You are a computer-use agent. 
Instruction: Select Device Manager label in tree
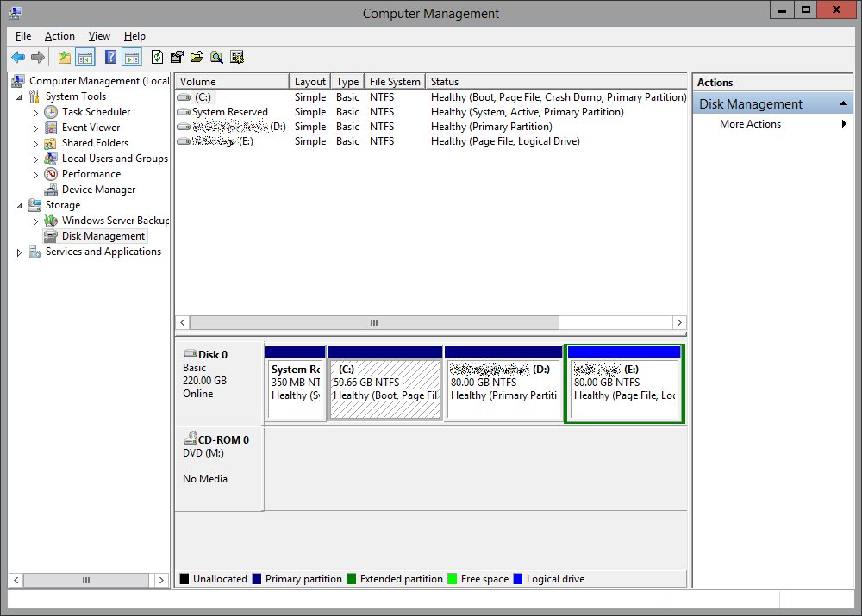coord(98,190)
